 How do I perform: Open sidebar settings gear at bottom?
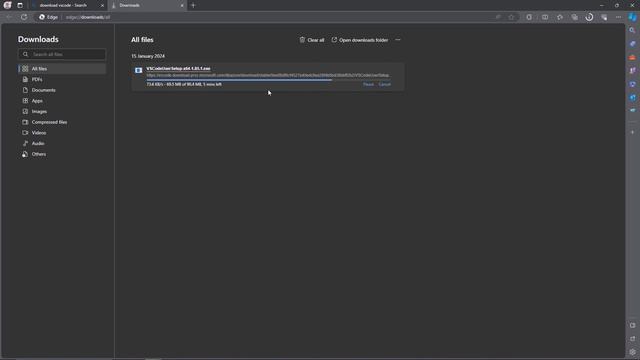[x=632, y=352]
